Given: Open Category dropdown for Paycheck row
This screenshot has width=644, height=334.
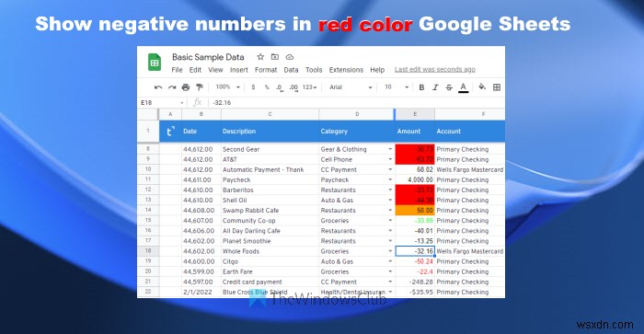Looking at the screenshot, I should (x=390, y=180).
